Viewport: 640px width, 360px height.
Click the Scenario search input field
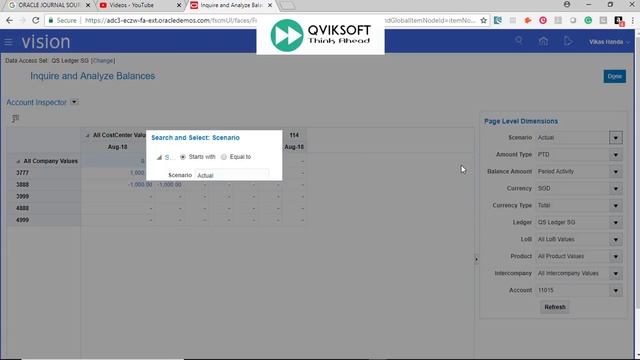click(231, 175)
